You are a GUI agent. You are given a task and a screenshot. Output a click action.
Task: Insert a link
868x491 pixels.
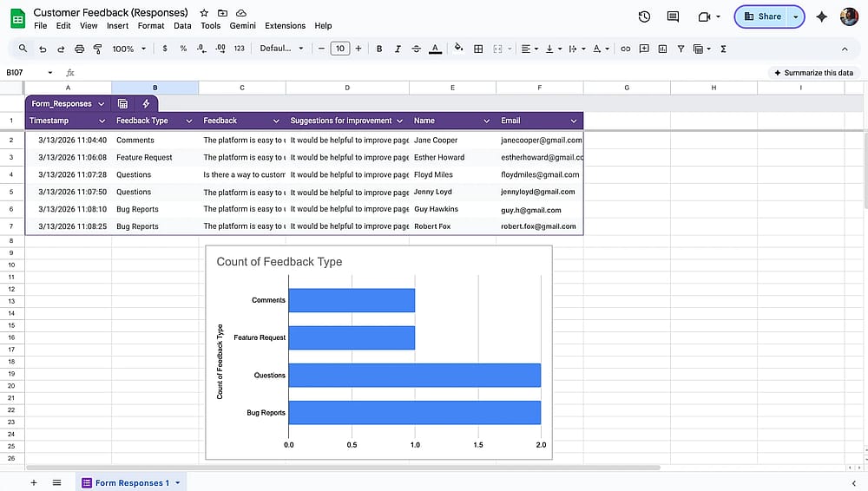pyautogui.click(x=626, y=49)
